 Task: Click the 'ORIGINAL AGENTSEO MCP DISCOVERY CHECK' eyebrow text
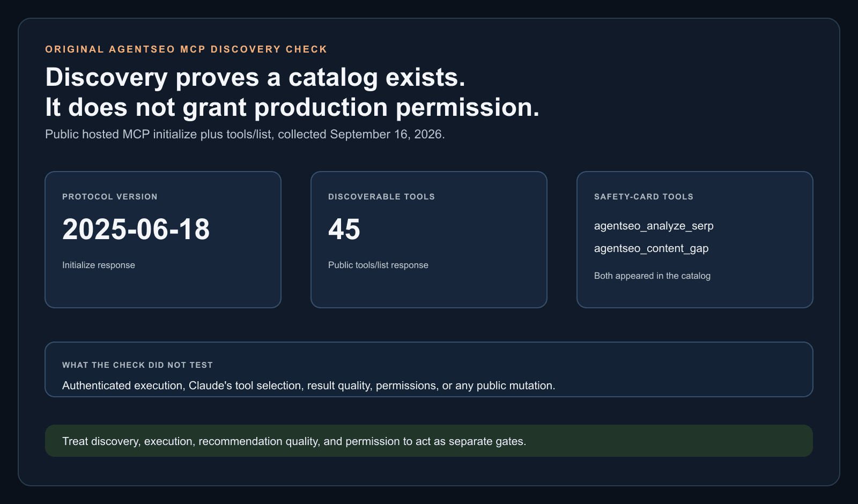click(x=186, y=49)
